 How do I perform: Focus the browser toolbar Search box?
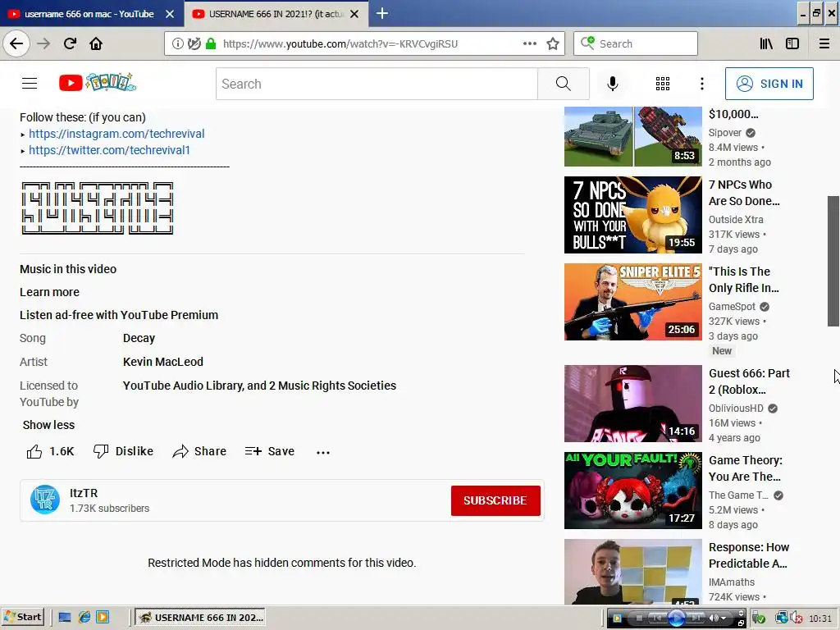point(636,43)
